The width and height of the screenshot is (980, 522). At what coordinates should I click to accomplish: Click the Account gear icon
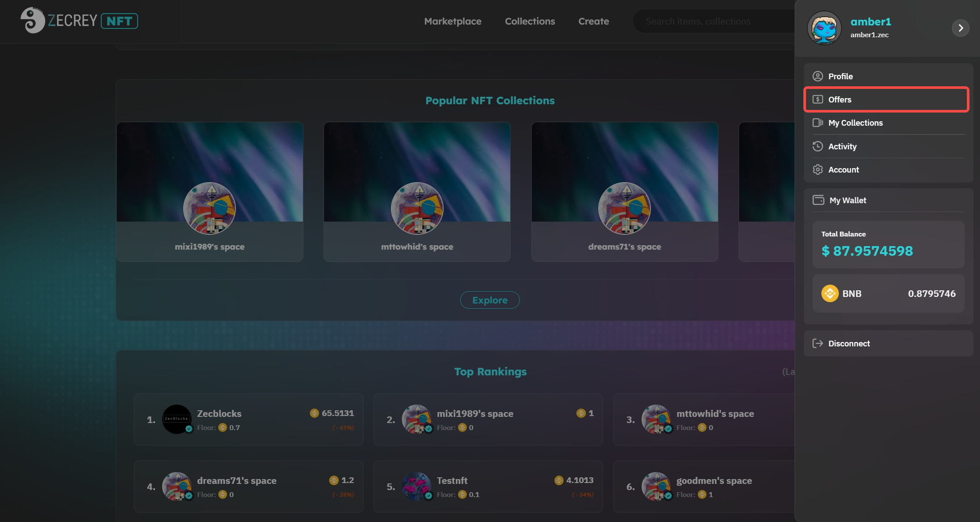[817, 169]
